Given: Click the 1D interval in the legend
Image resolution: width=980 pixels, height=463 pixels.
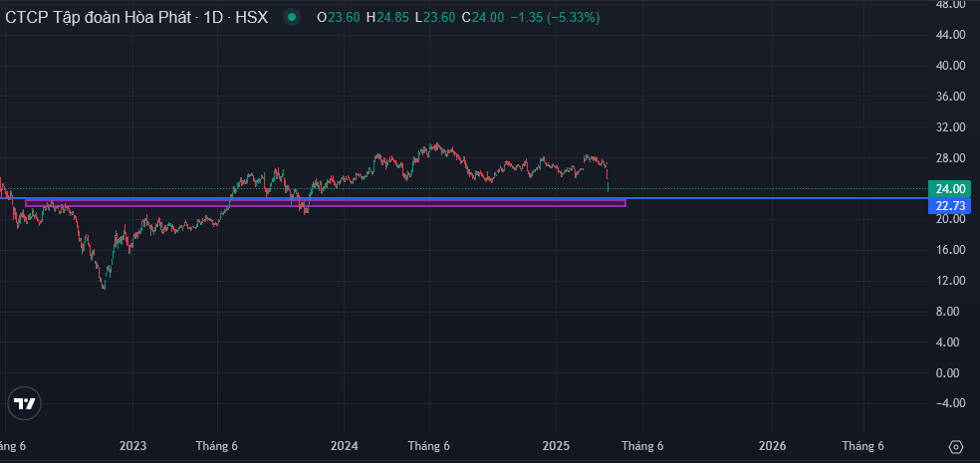Looking at the screenshot, I should coord(214,18).
